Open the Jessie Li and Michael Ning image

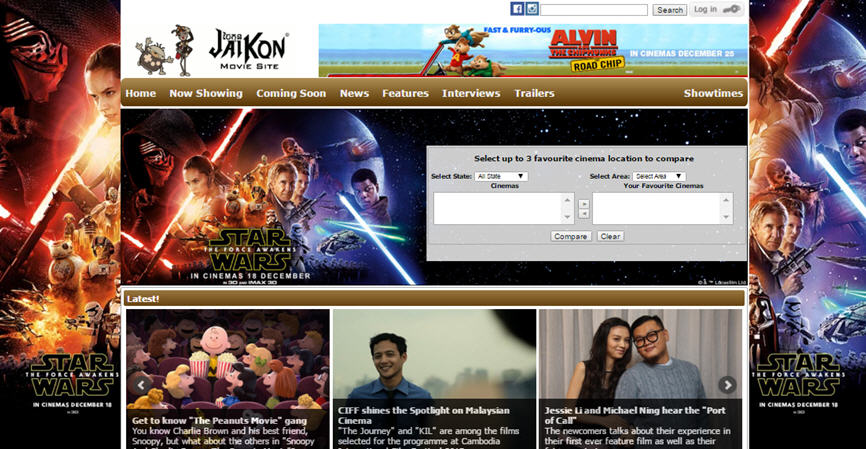(641, 354)
